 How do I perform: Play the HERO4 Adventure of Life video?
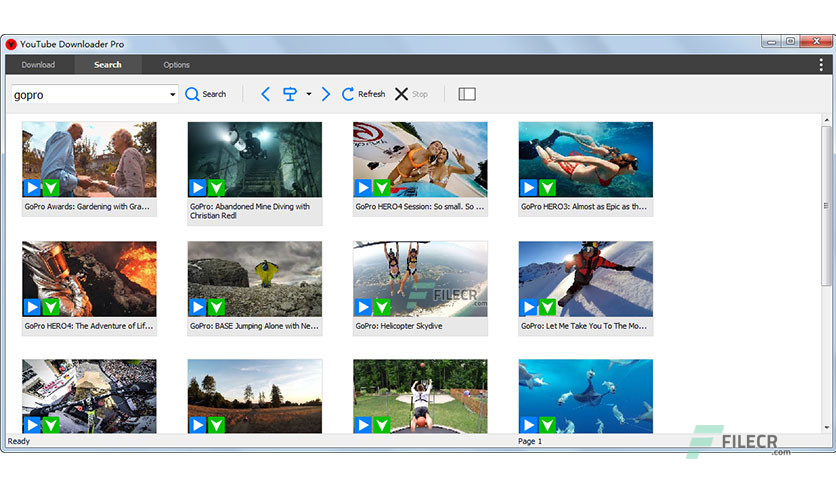[32, 307]
